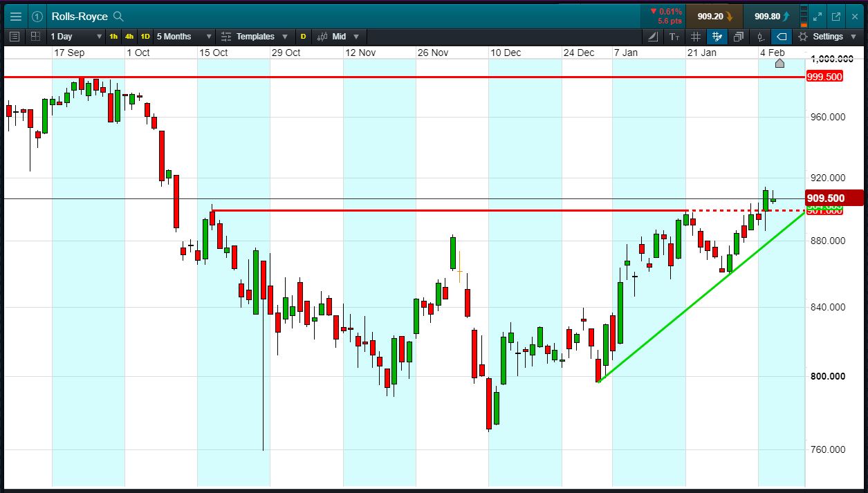Click the circled number 1 chart-group icon
Viewport: 868px width, 493px height.
coord(37,16)
